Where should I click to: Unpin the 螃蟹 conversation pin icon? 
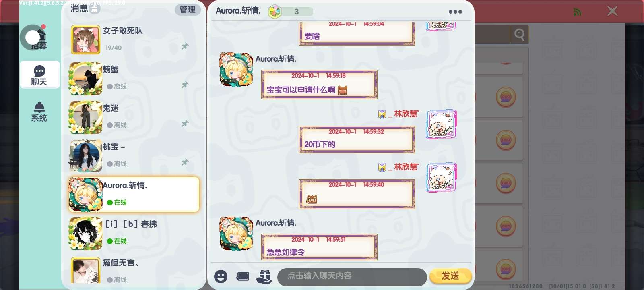pyautogui.click(x=185, y=85)
